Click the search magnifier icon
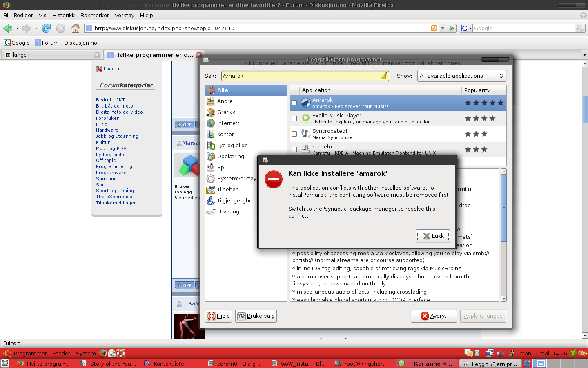This screenshot has width=588, height=368. tap(580, 28)
